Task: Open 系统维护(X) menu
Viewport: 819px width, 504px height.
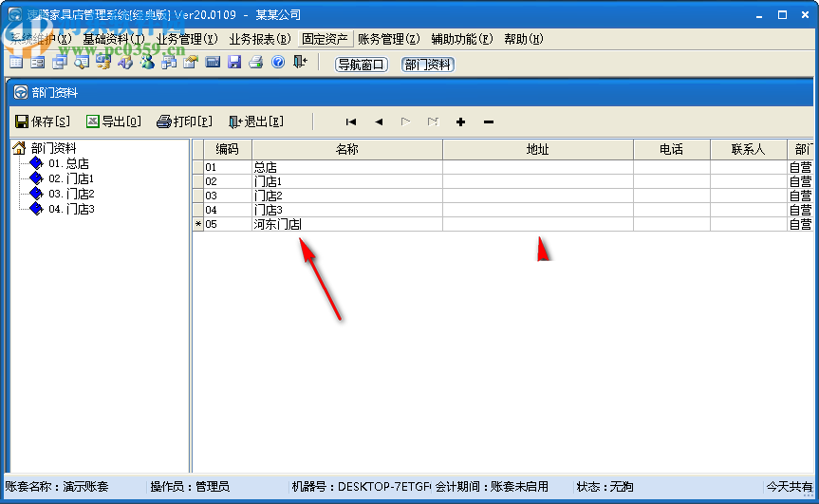Action: pyautogui.click(x=41, y=39)
